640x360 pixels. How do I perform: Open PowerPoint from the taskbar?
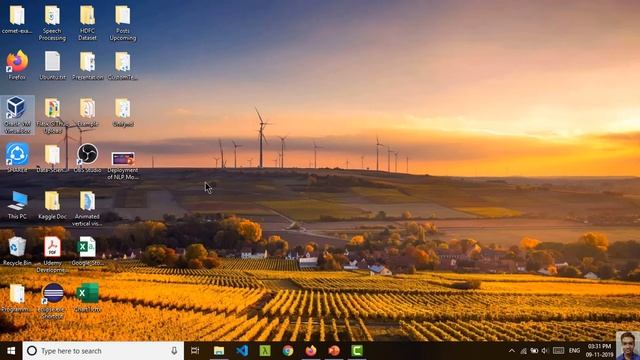(x=334, y=351)
